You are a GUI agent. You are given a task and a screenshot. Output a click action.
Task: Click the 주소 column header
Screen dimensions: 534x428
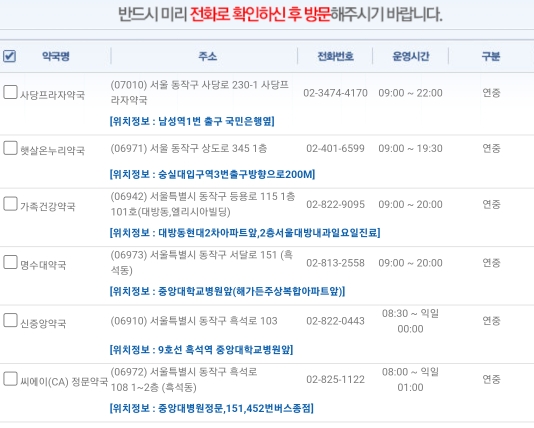208,56
